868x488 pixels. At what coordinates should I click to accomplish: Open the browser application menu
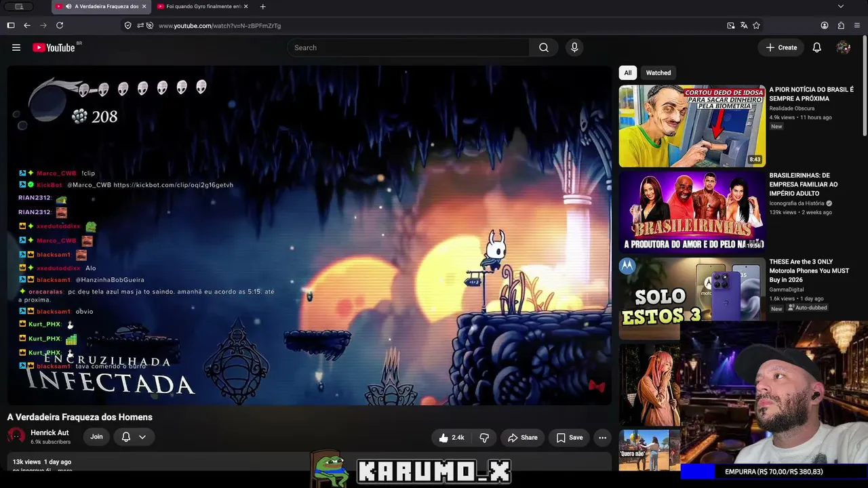pyautogui.click(x=857, y=26)
